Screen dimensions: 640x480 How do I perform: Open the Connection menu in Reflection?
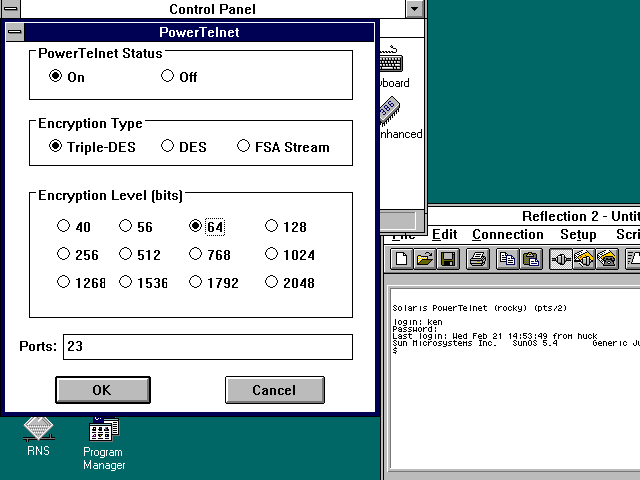tap(508, 235)
